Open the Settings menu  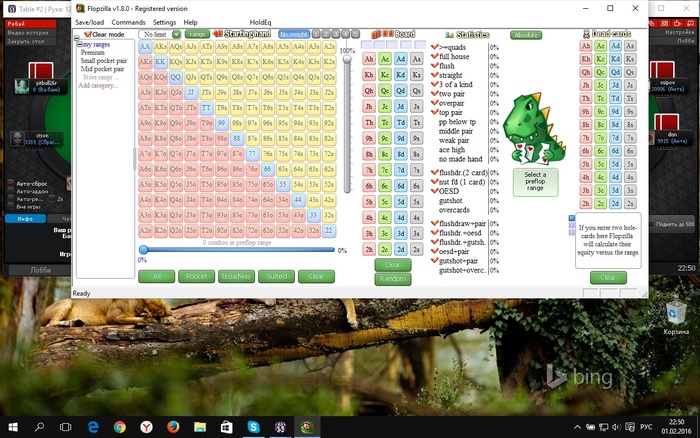164,22
